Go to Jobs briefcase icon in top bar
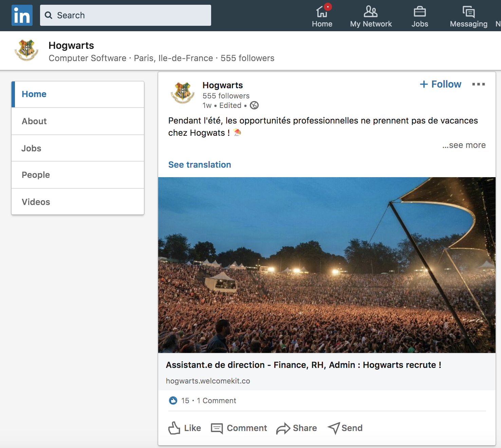501x448 pixels. coord(420,12)
